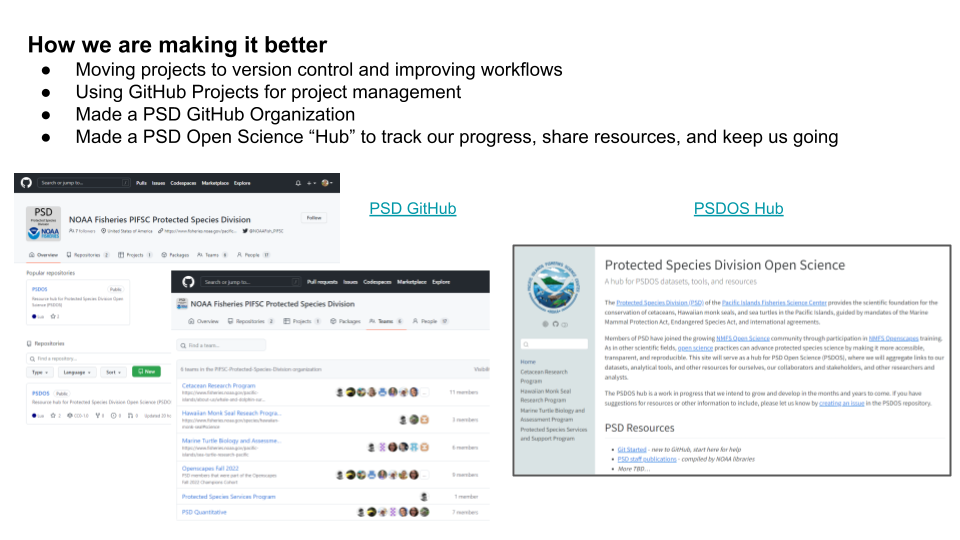Select the Projects tab in the Overview screenshot
The image size is (960, 540).
tap(135, 255)
